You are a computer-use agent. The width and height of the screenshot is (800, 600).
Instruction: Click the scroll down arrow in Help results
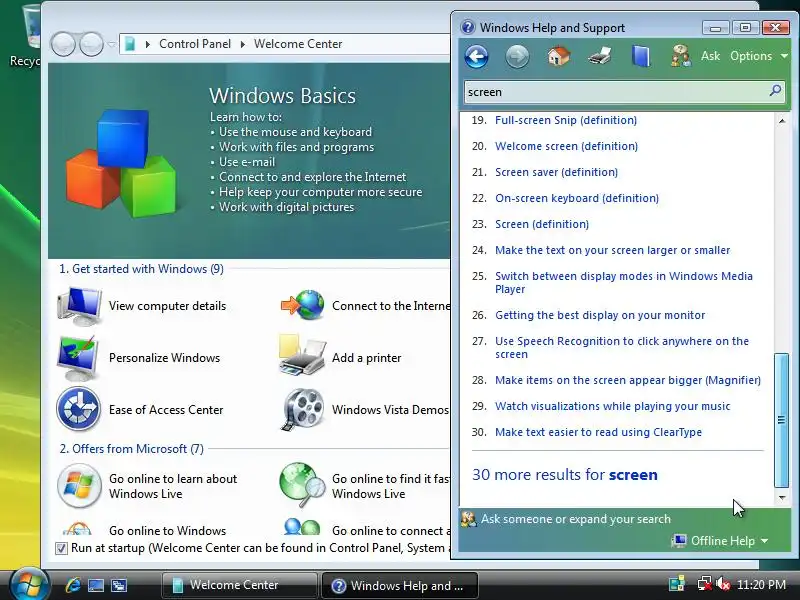click(782, 497)
